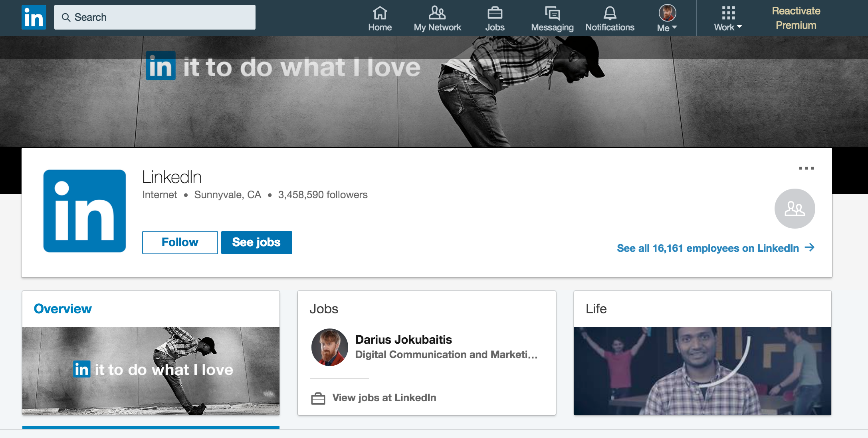The image size is (868, 438).
Task: Click the Internet industry text
Action: click(x=160, y=195)
